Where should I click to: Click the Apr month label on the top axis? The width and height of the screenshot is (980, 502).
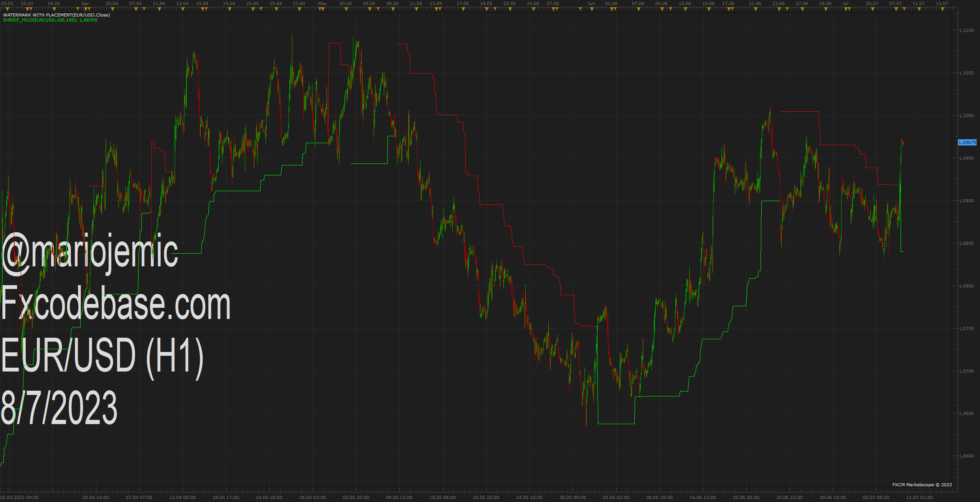tap(85, 3)
